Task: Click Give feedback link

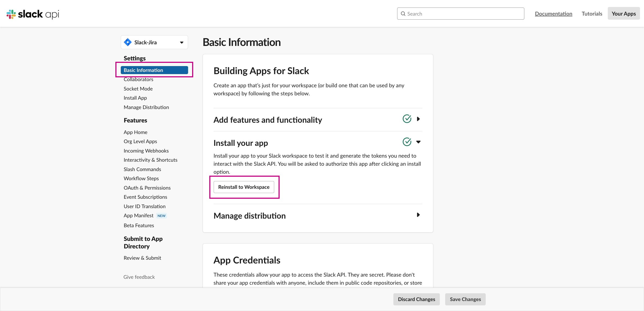Action: click(x=139, y=277)
